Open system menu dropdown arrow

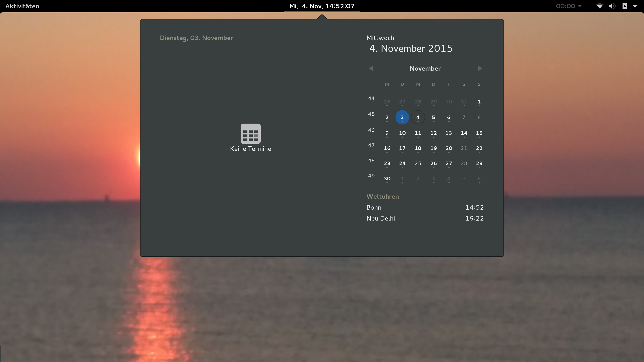pos(635,6)
